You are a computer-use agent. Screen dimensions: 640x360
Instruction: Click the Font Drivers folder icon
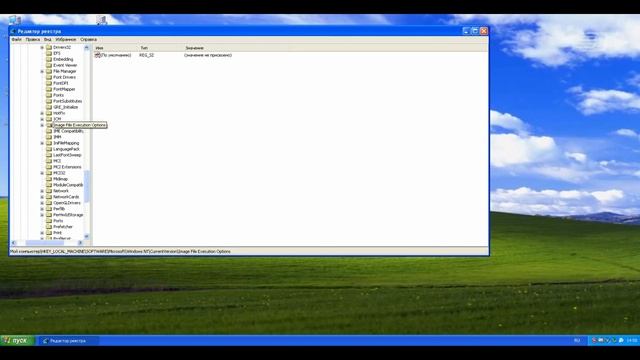pos(49,77)
